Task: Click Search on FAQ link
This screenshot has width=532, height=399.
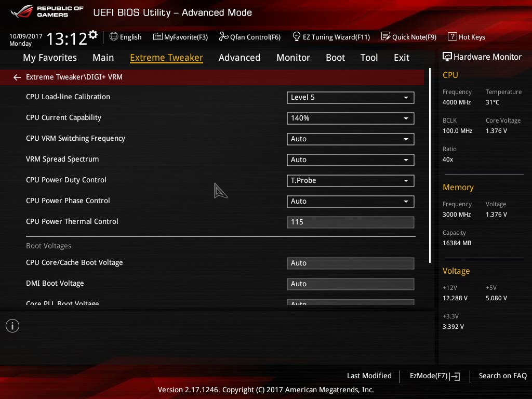Action: pyautogui.click(x=503, y=376)
